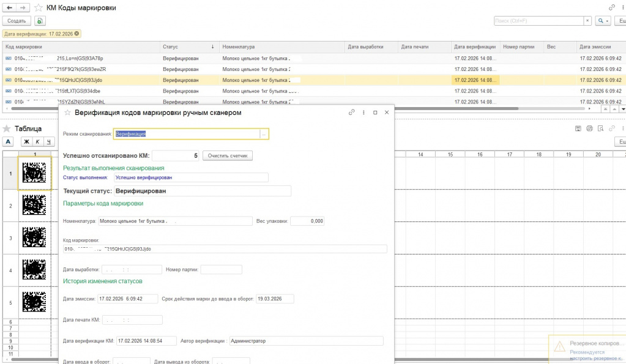626x364 pixels.
Task: Click the Дата печати column header
Action: (424, 46)
